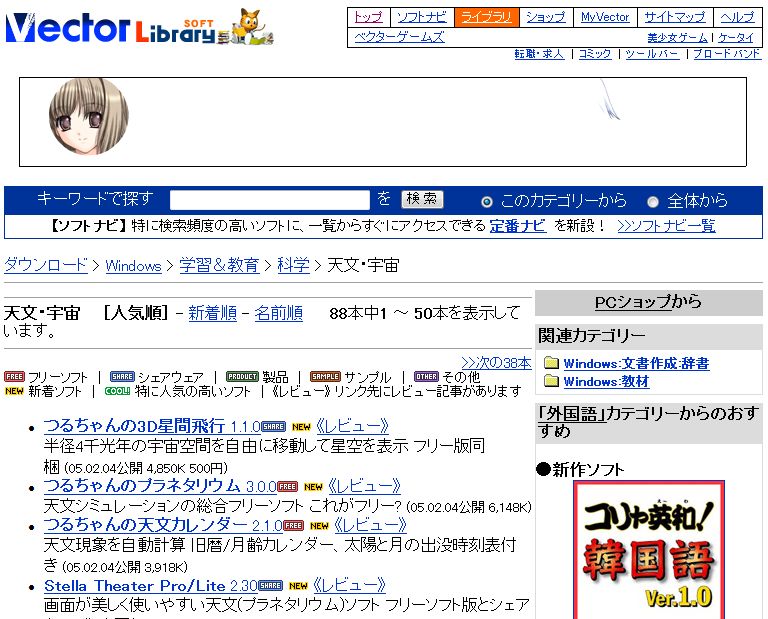Viewport: 768px width, 619px height.
Task: Click SHARE badge next to つるちゃんの3D星間飛行
Action: [273, 427]
